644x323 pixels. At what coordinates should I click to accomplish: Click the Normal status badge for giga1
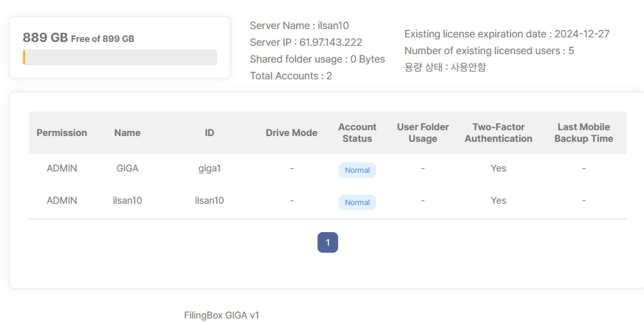click(x=357, y=170)
